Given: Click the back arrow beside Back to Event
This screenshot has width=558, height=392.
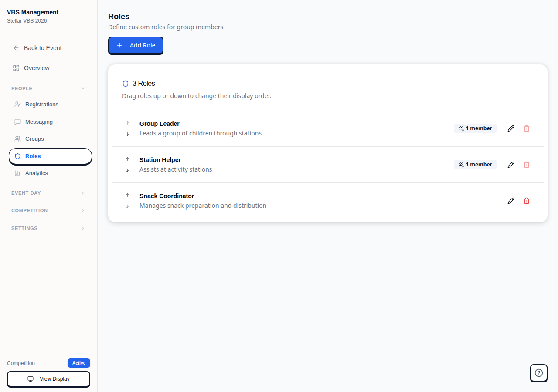Looking at the screenshot, I should pos(16,48).
